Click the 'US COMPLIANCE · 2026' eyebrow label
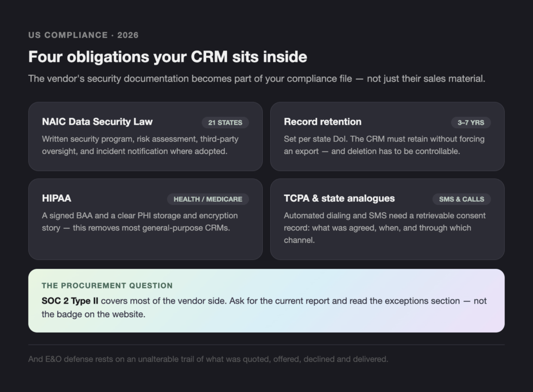533x392 pixels. pos(83,35)
